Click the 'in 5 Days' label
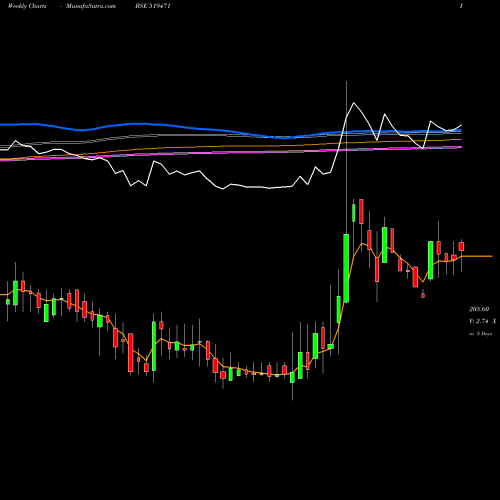The height and width of the screenshot is (500, 500). pyautogui.click(x=480, y=333)
